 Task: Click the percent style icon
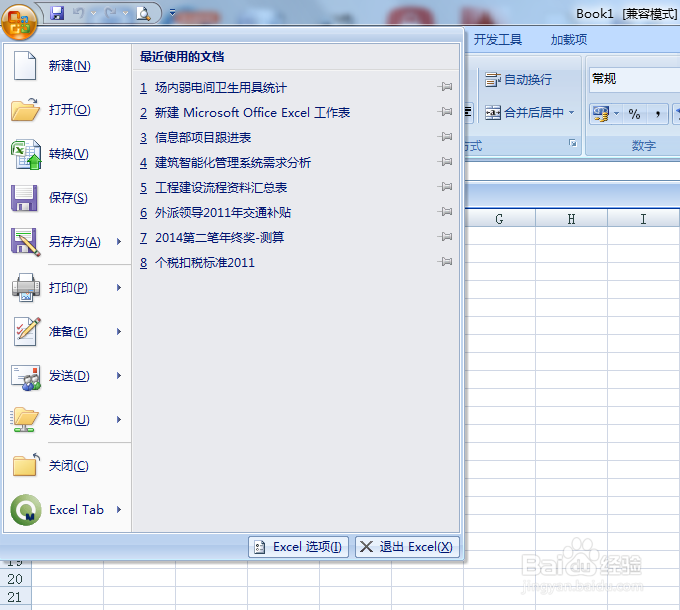pyautogui.click(x=634, y=114)
